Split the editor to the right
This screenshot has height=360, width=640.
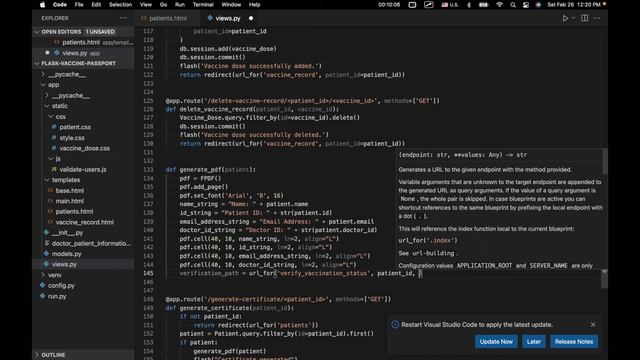(584, 18)
